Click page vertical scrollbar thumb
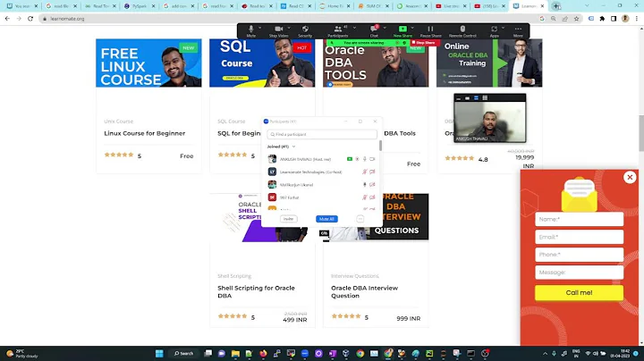 pyautogui.click(x=641, y=132)
